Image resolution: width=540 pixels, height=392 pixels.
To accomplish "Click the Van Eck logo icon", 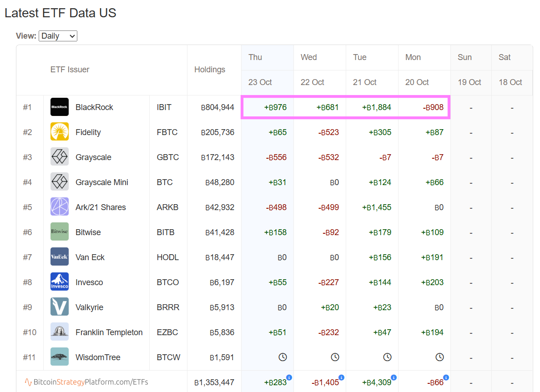I will tap(60, 257).
